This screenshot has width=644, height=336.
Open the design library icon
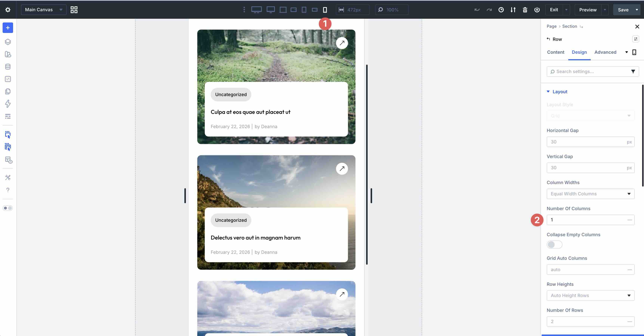8,54
